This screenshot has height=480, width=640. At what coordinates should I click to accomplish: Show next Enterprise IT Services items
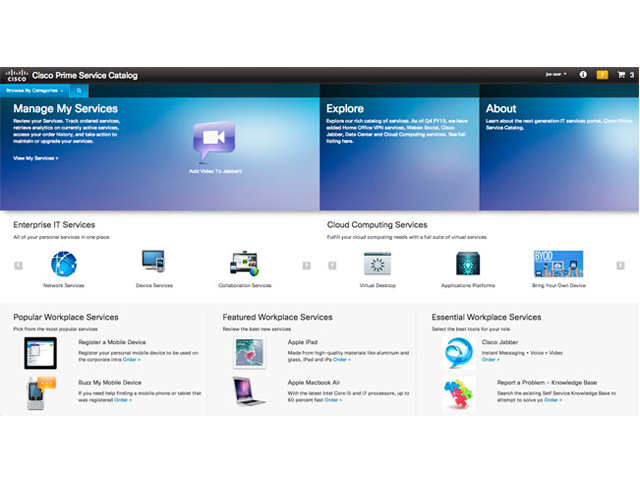click(x=307, y=266)
